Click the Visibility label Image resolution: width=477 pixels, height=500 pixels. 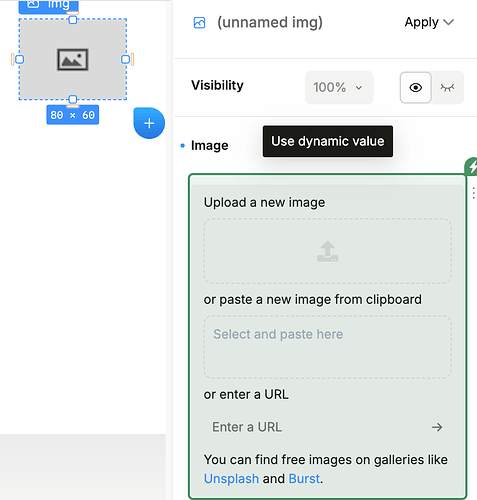point(217,85)
